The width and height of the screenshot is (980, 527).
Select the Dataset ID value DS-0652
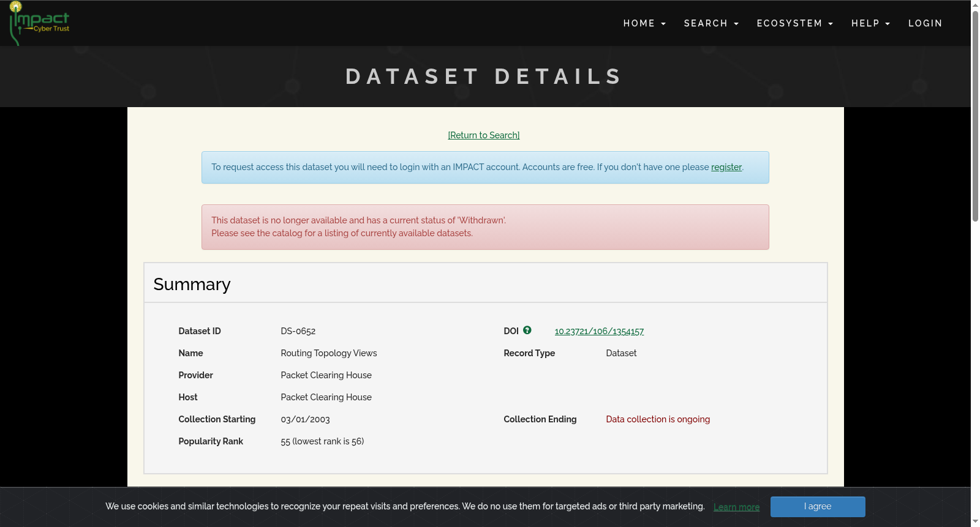click(x=298, y=331)
